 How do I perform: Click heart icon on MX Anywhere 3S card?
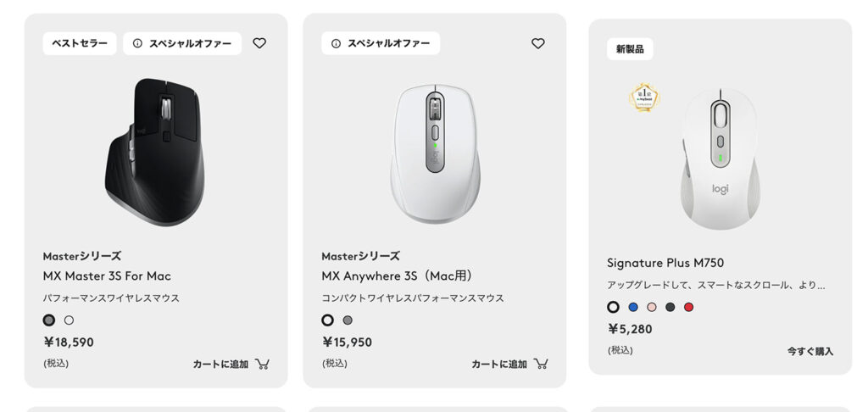tap(538, 43)
